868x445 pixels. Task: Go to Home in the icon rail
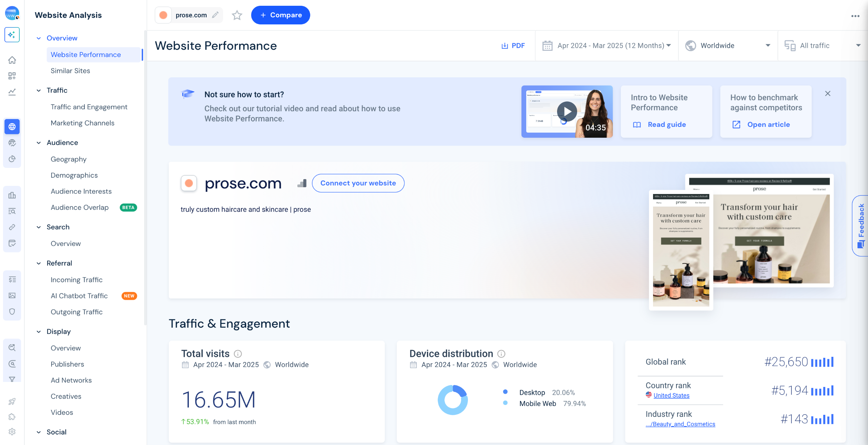coord(12,60)
